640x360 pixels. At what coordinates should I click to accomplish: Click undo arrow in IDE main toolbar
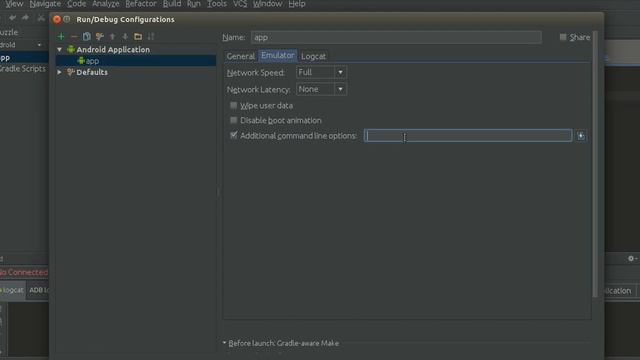coord(13,18)
